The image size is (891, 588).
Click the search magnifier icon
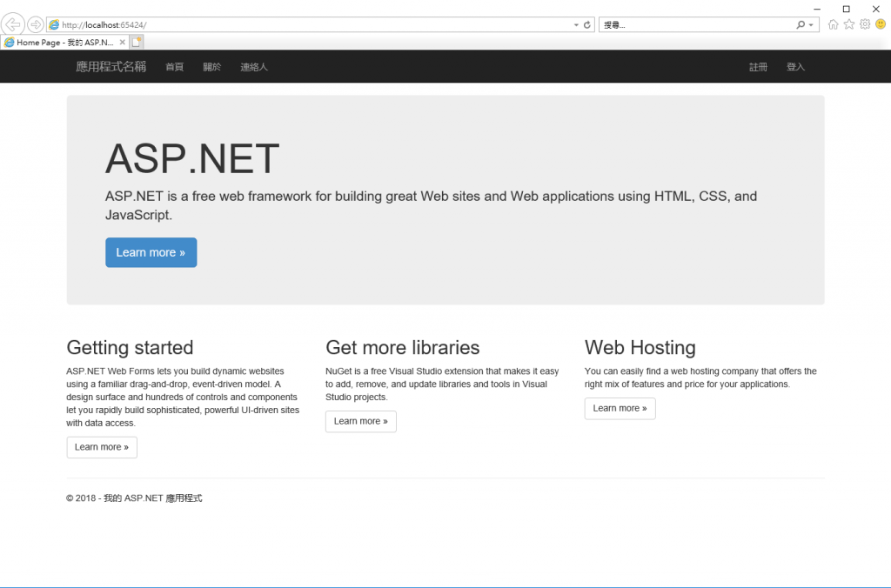tap(801, 25)
